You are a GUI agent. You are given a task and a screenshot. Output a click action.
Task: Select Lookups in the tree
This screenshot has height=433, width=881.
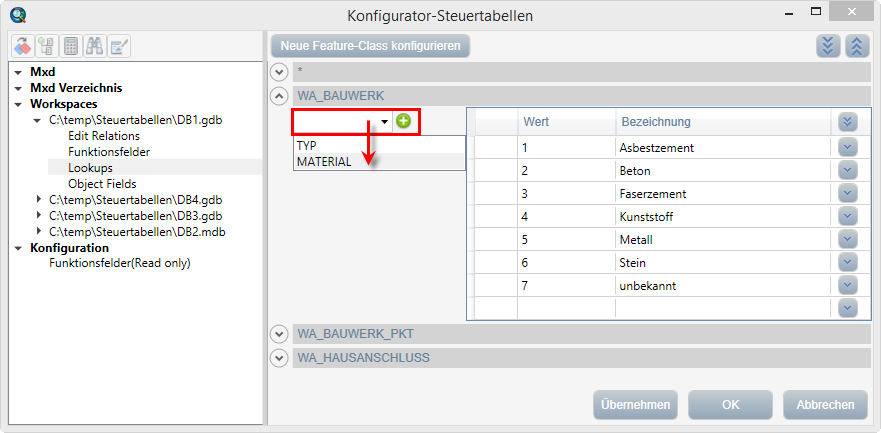click(x=90, y=167)
